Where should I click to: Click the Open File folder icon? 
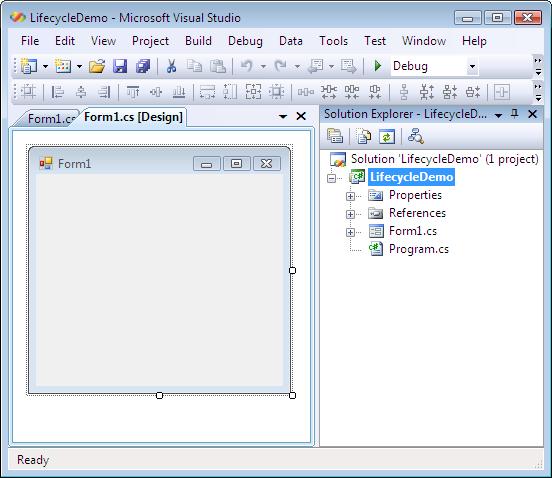[97, 66]
